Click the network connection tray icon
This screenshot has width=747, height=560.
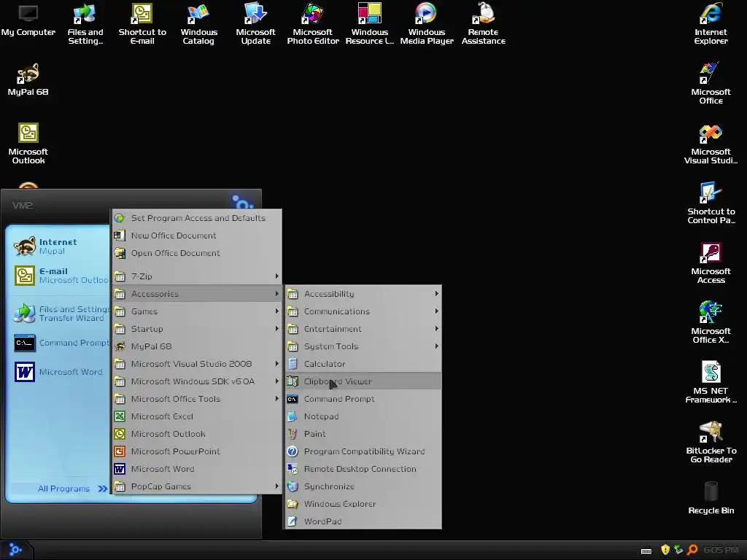click(678, 550)
